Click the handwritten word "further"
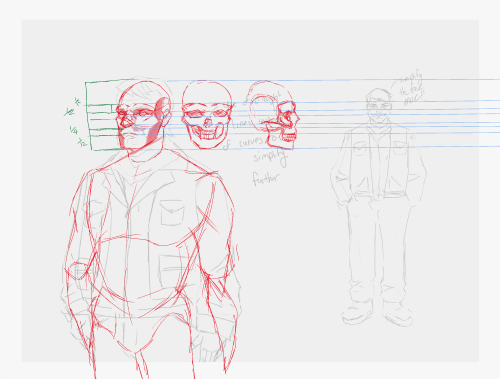 266,178
